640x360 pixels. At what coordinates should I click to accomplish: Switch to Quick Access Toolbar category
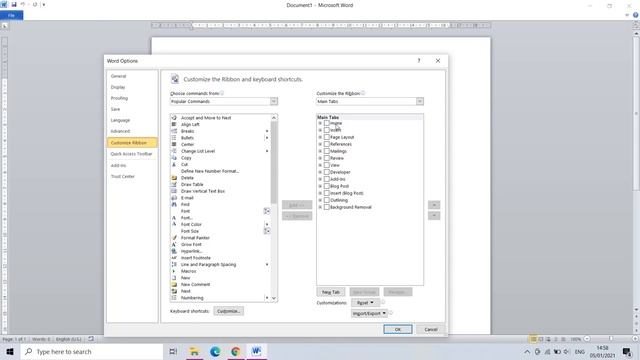coord(131,154)
